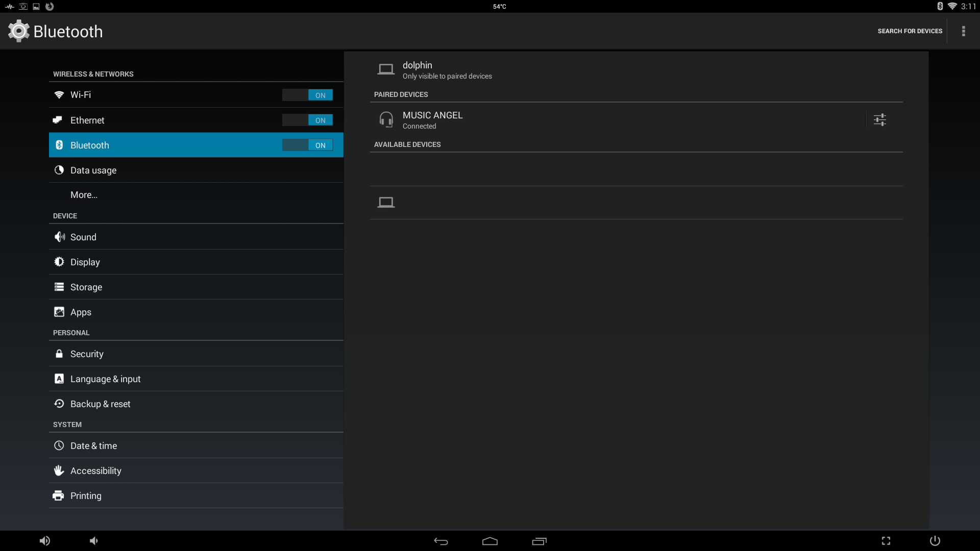Click the volume down speaker icon

coord(94,541)
